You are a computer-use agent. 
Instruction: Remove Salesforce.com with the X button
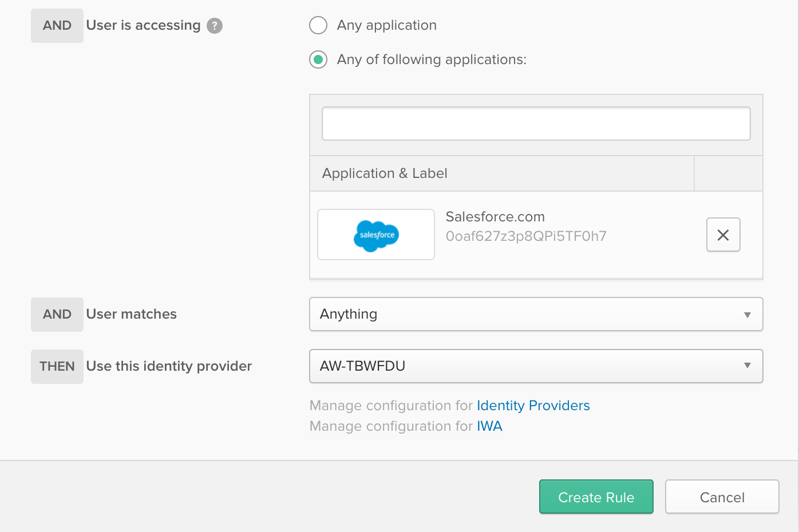tap(723, 235)
